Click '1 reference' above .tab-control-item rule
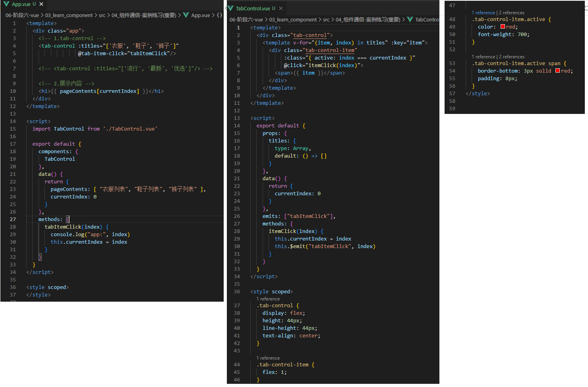 (x=268, y=358)
